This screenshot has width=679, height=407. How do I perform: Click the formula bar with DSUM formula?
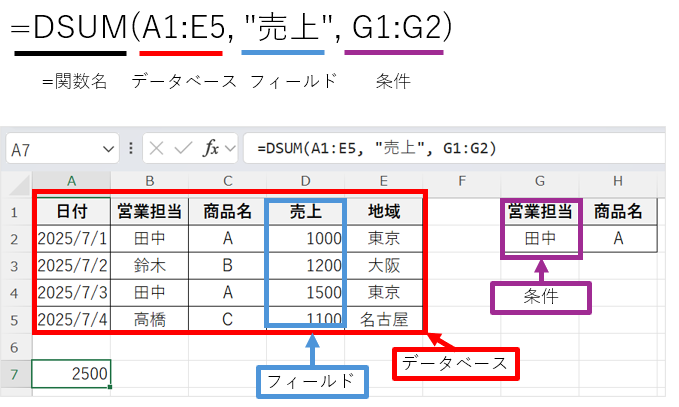[454, 149]
